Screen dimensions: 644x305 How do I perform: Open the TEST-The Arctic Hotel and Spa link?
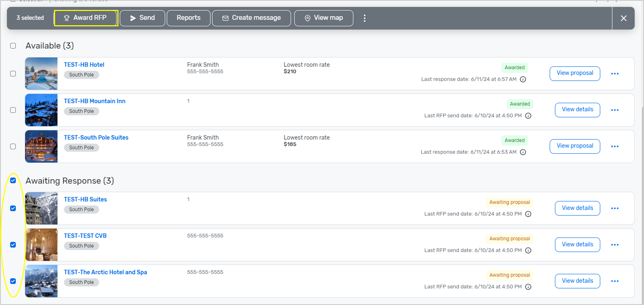(x=105, y=272)
